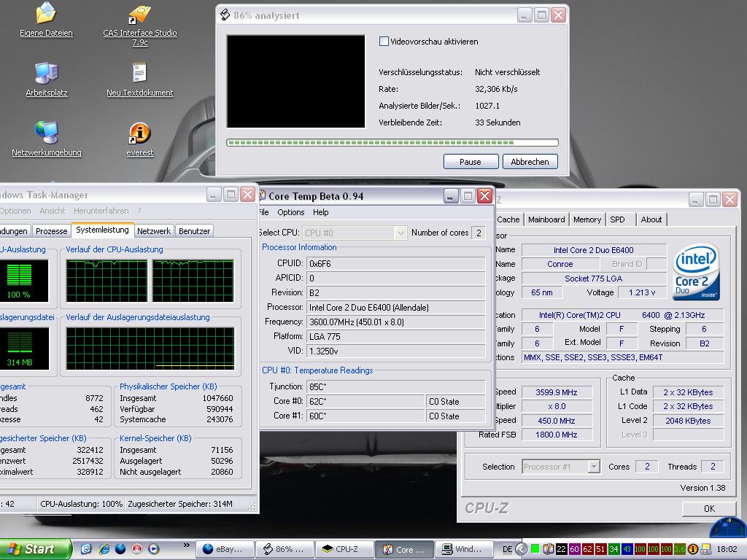This screenshot has height=560, width=747.
Task: Click the red round quick launch icon
Action: (x=137, y=549)
